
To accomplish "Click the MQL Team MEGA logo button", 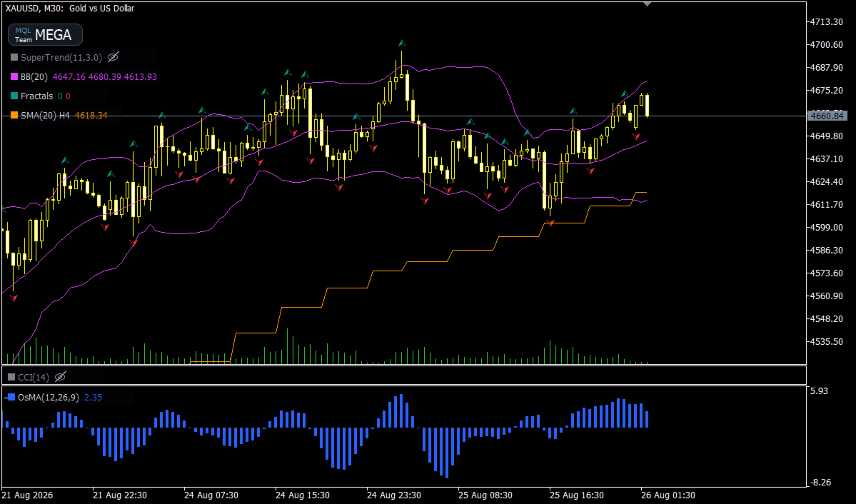I will (45, 35).
